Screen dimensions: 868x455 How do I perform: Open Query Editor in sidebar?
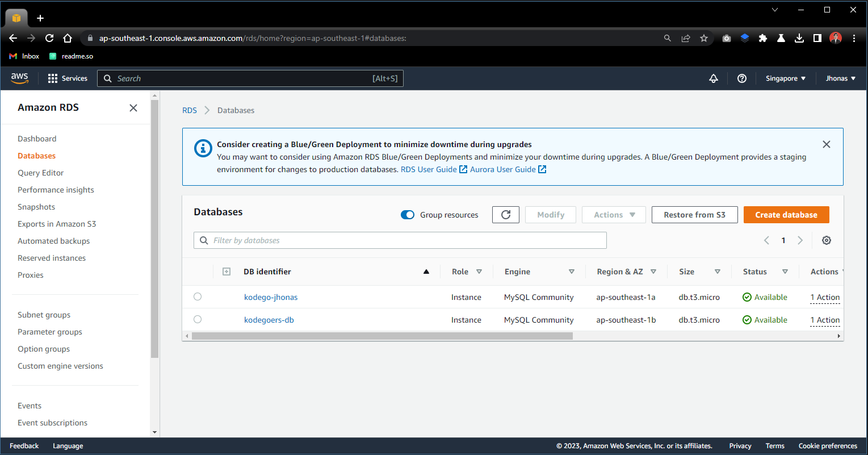point(41,173)
